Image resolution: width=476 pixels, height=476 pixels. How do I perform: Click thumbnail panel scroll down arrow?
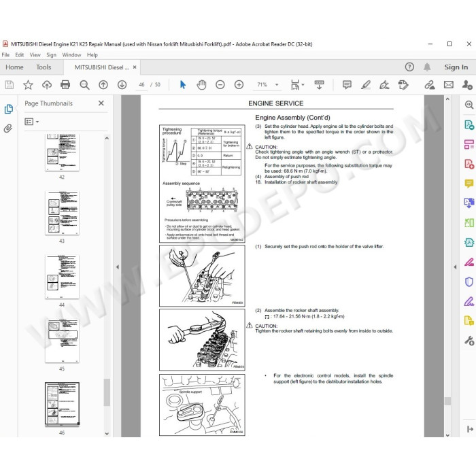click(x=107, y=434)
